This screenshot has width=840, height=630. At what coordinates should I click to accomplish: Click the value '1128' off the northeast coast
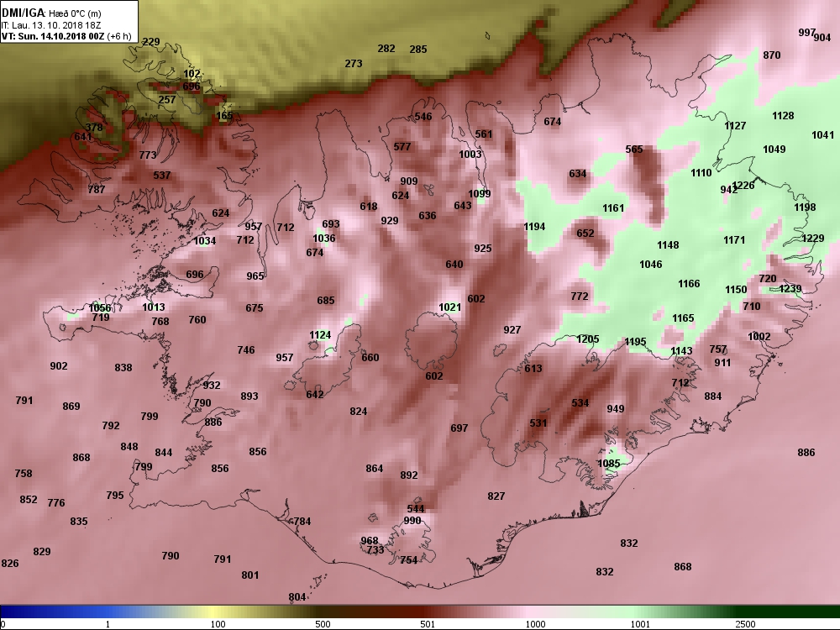coord(783,116)
